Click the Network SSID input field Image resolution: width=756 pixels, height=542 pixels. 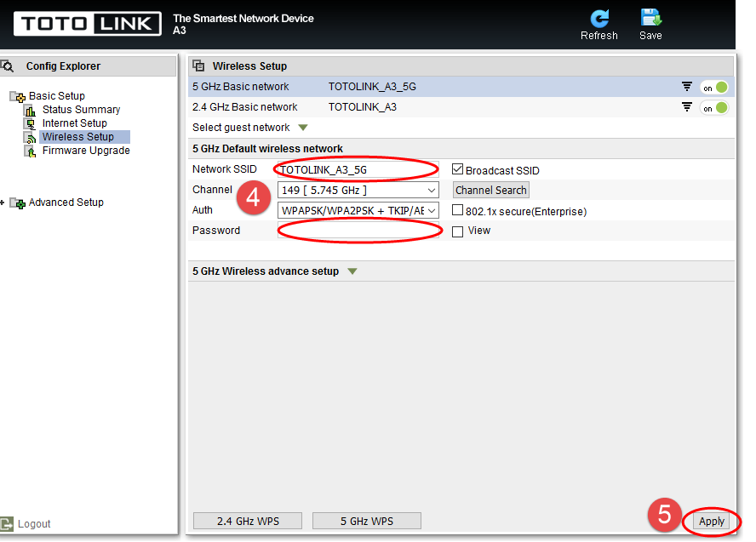click(358, 169)
